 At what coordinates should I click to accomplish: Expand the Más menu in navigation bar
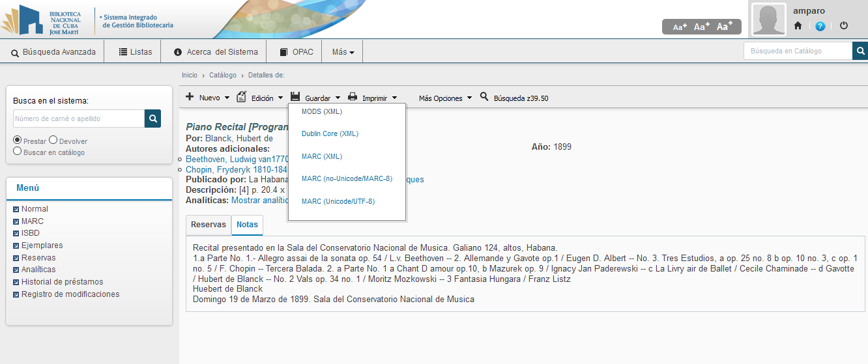point(342,52)
